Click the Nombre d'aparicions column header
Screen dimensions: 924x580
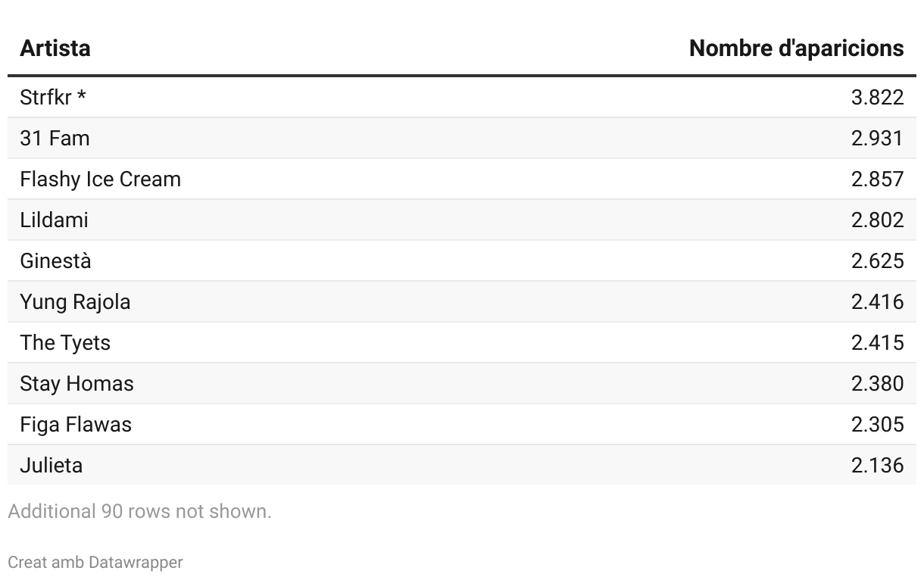(x=796, y=48)
